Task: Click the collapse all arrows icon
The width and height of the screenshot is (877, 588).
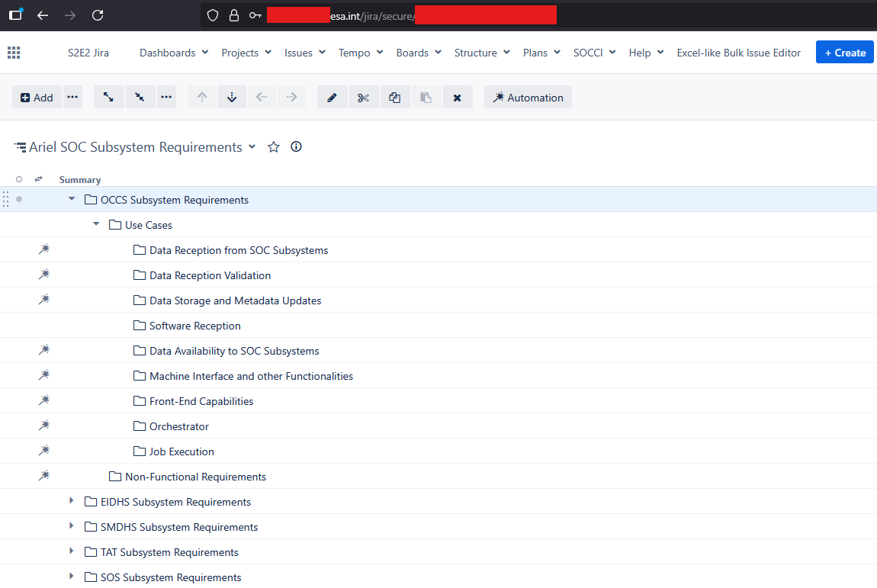Action: (x=140, y=98)
